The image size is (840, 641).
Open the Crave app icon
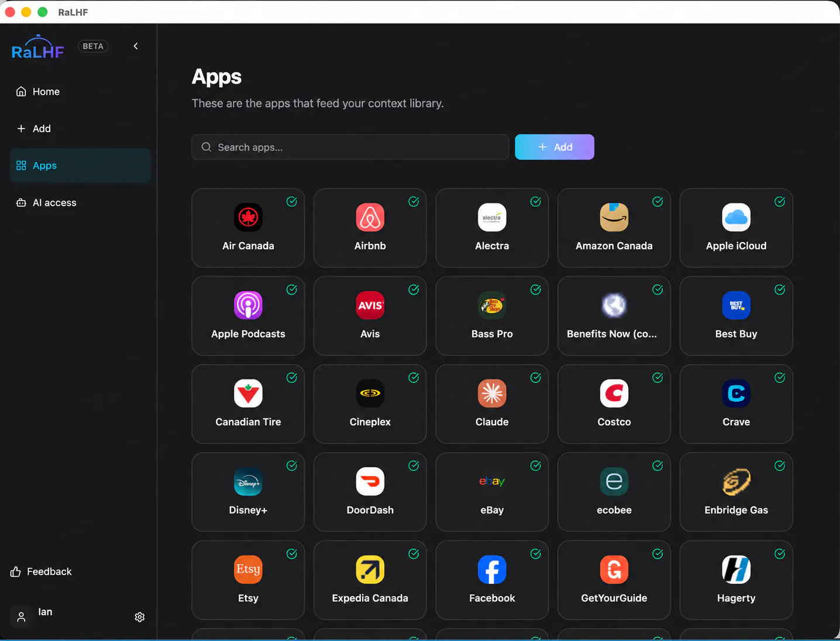[x=736, y=394]
